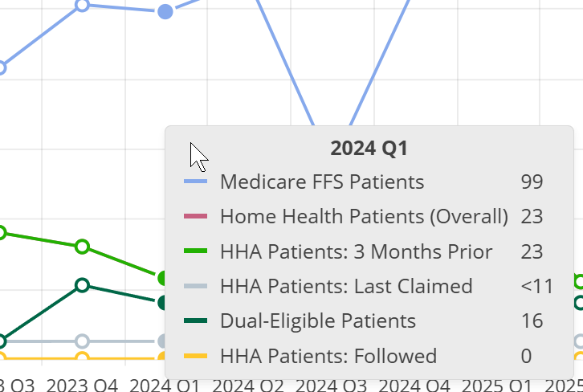Select the highlighted Medicare FFS point for 2024 Q1

tap(165, 11)
